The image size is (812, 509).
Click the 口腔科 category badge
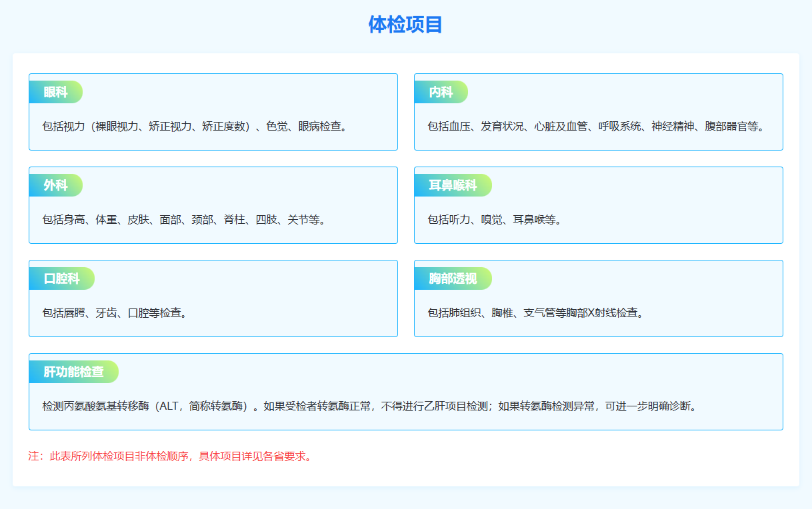click(x=61, y=279)
